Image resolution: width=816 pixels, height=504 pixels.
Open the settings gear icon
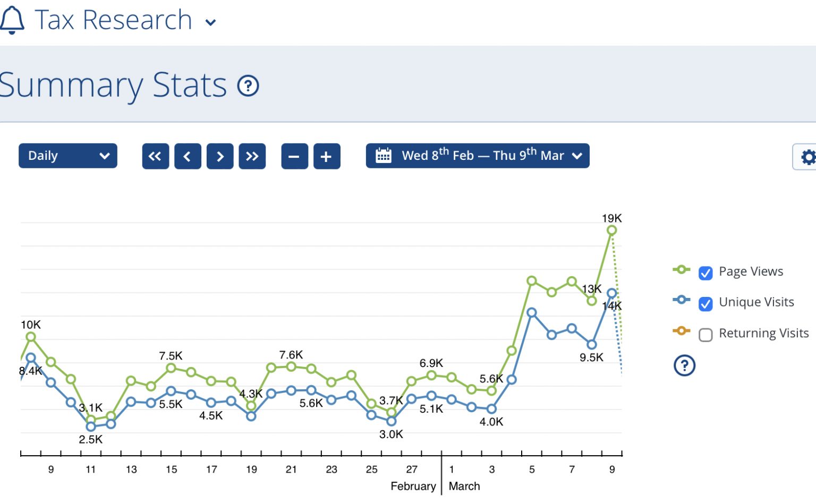coord(807,157)
